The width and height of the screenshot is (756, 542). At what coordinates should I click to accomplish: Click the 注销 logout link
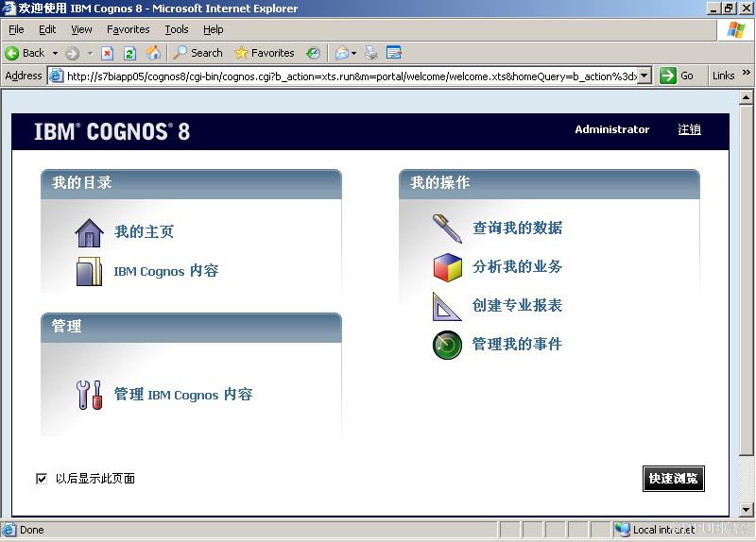[x=690, y=129]
